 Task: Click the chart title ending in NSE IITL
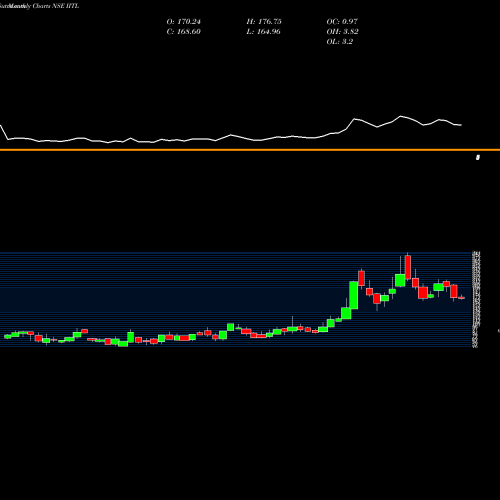(40, 6)
